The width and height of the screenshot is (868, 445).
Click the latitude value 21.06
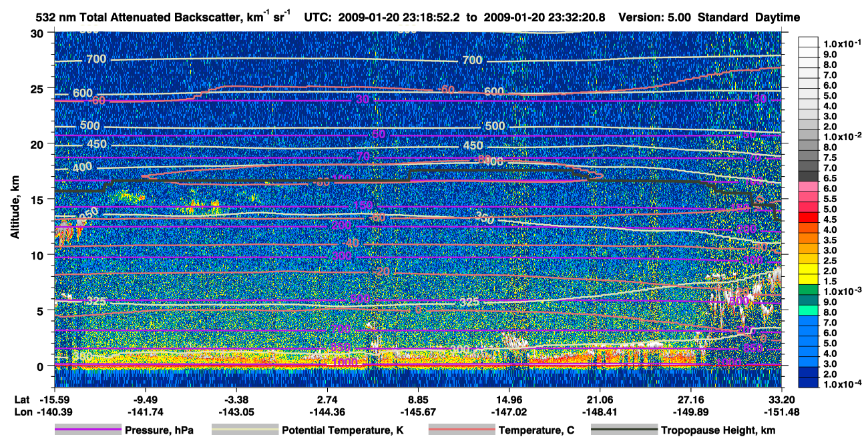(x=600, y=399)
